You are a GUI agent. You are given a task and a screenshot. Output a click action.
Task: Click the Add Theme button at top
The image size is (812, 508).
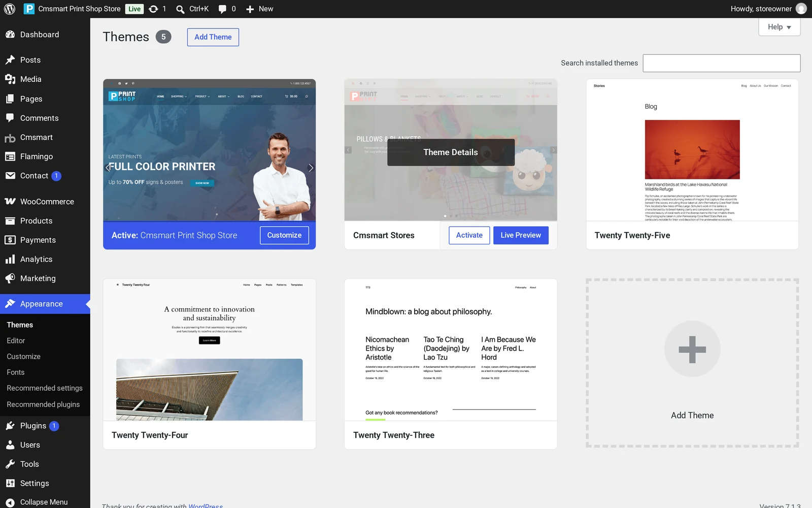[213, 37]
